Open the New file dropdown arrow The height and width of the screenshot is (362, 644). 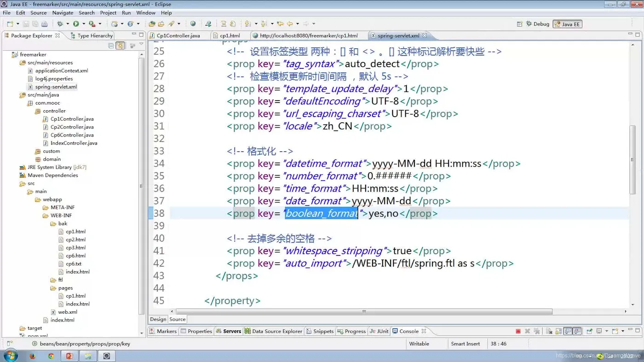click(17, 24)
